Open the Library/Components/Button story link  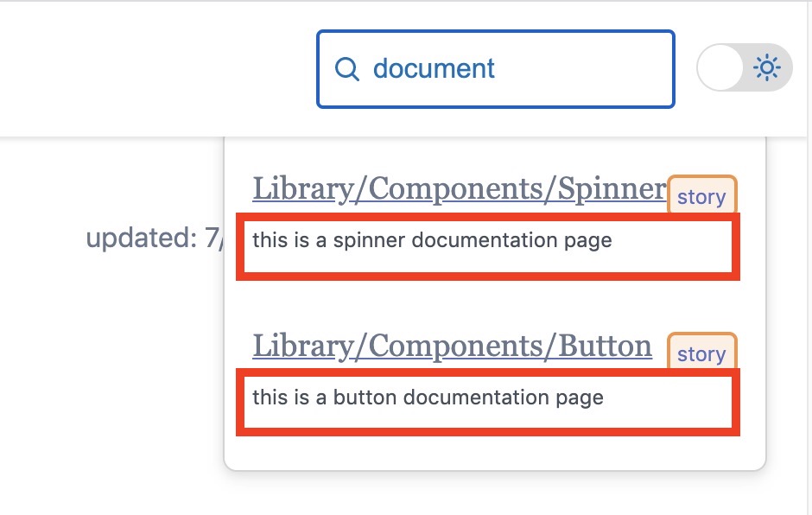(450, 345)
